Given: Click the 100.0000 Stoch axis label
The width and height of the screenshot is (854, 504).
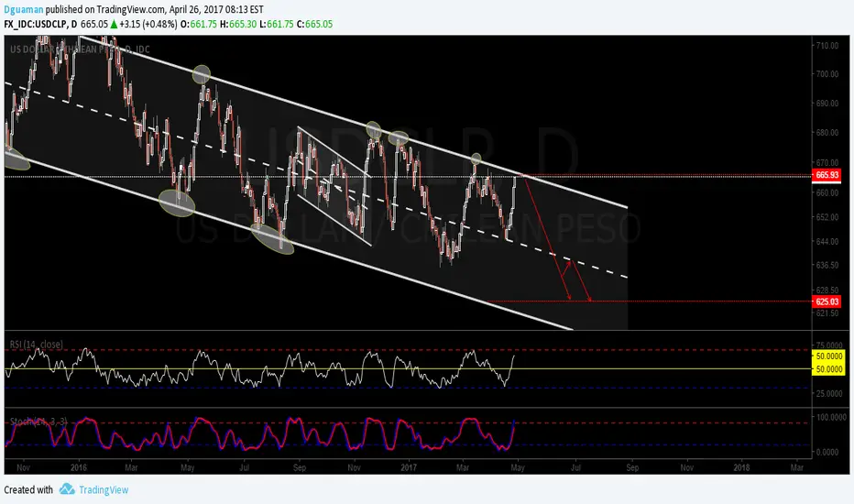Looking at the screenshot, I should 830,417.
